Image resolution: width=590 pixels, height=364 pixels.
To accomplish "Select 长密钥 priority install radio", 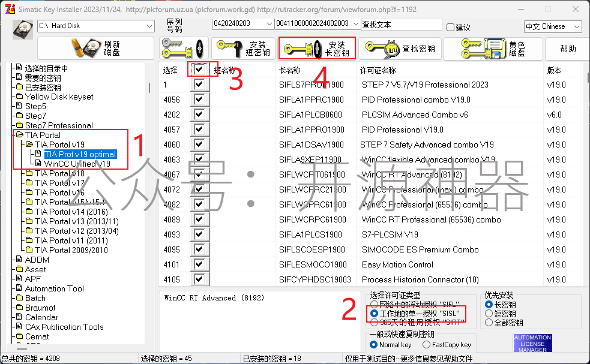I will 489,304.
